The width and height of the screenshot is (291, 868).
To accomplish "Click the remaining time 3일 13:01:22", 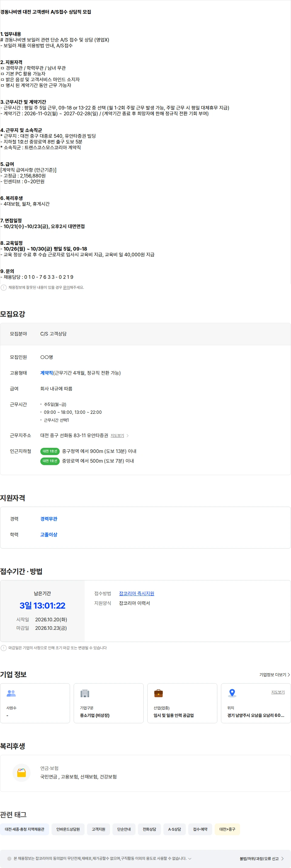I will 42,606.
